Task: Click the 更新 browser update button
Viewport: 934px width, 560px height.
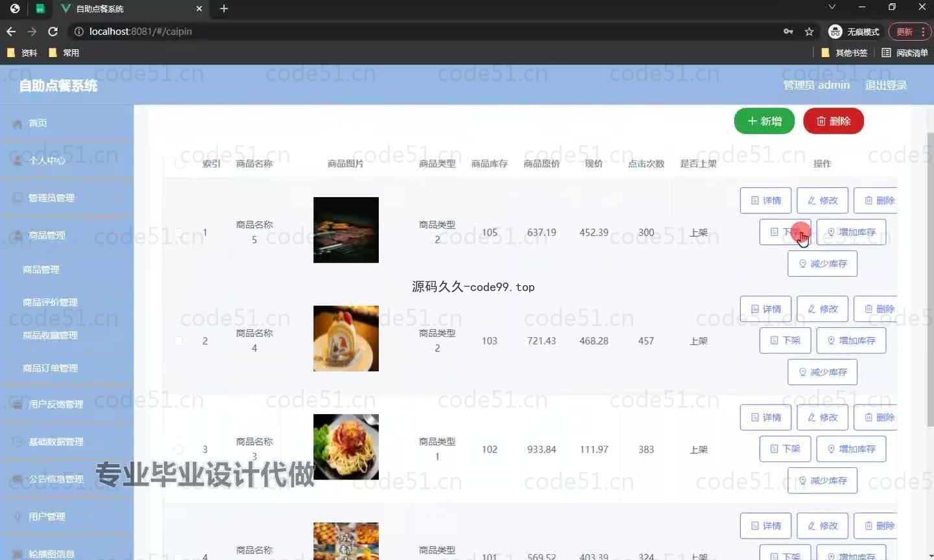Action: pyautogui.click(x=909, y=31)
